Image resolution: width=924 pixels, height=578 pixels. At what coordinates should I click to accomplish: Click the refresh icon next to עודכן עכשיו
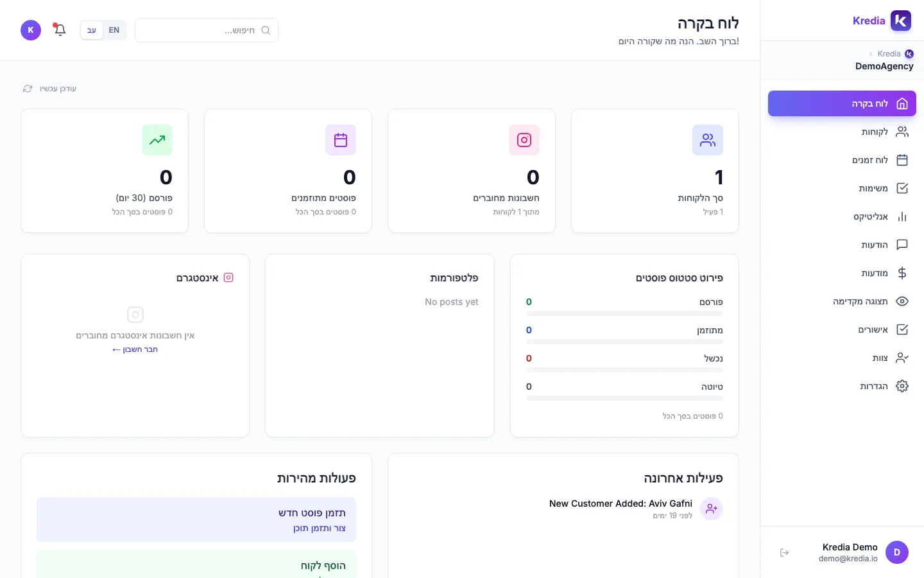tap(28, 89)
